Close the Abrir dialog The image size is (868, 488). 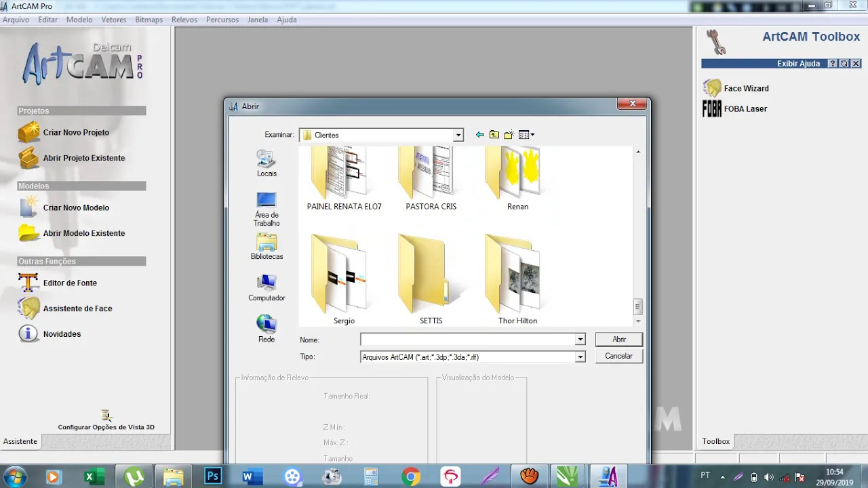click(x=632, y=104)
